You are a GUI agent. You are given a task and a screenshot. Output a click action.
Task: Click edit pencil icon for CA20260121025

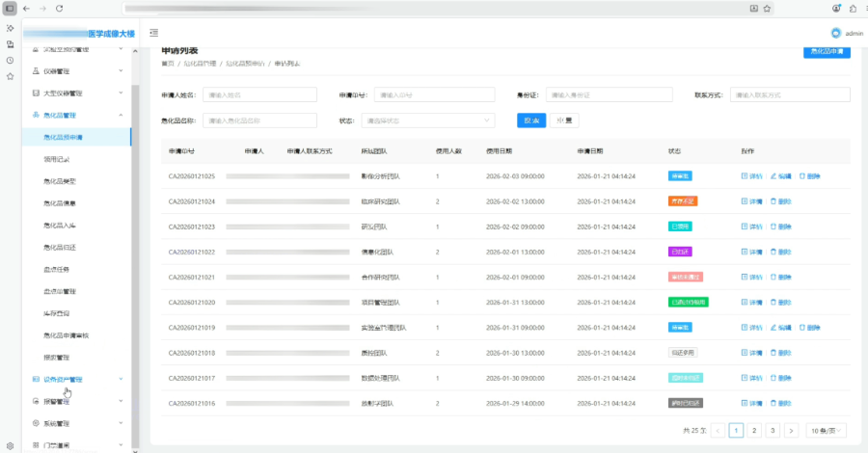[773, 175]
